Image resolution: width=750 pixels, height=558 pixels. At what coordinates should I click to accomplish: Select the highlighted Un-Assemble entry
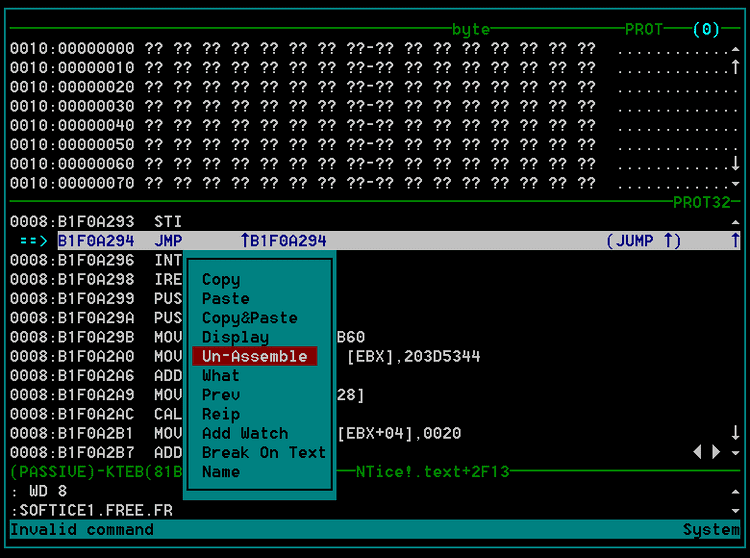tap(254, 356)
